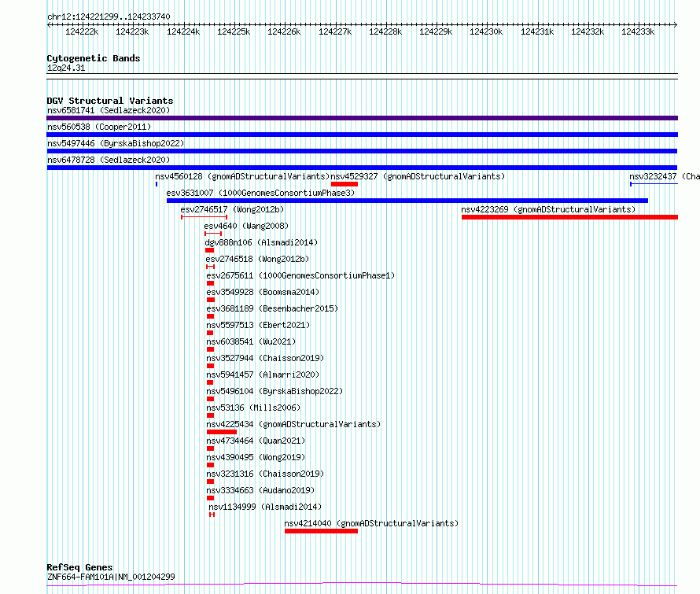The image size is (700, 594).
Task: Select esv4640 (Wang2008) label
Action: 246,226
